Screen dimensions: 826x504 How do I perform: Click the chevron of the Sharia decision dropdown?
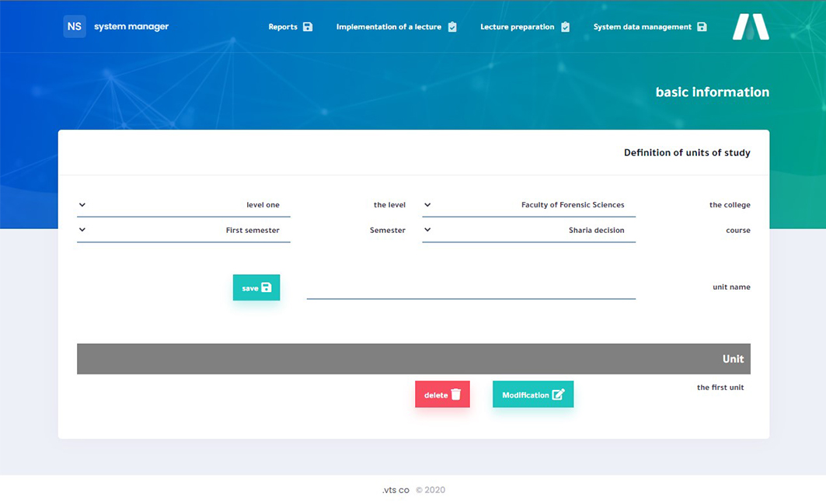[x=427, y=230]
